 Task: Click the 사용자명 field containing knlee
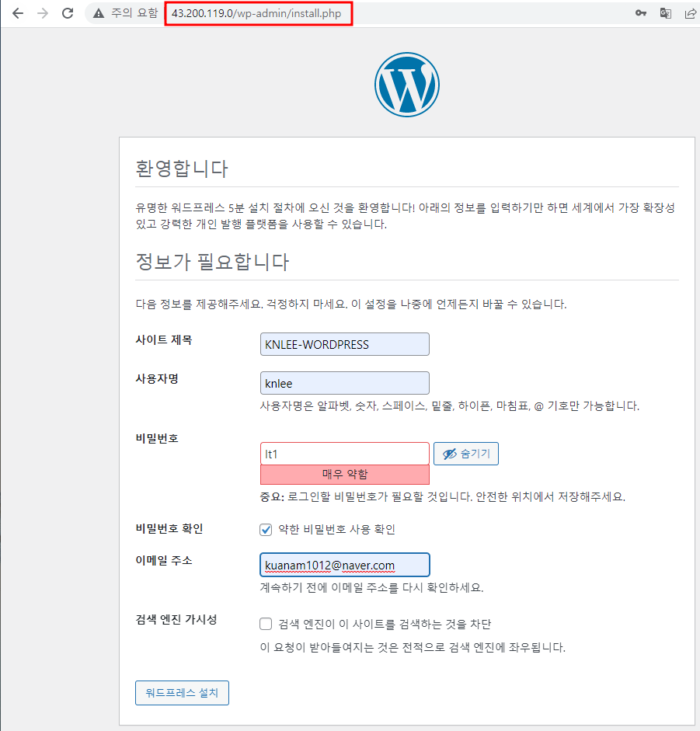point(345,383)
